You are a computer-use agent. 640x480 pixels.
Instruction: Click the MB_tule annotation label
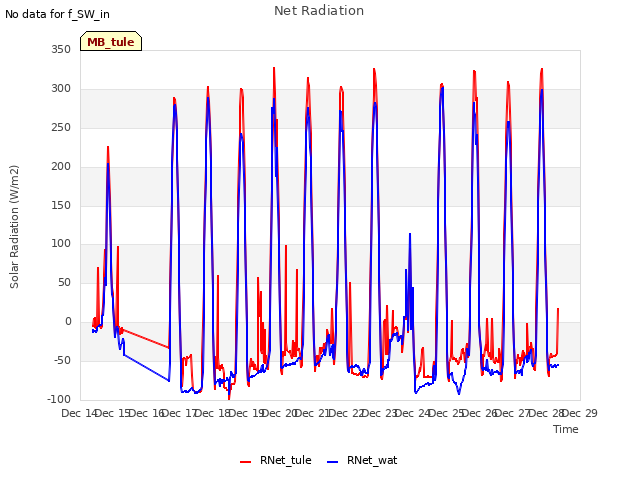pos(111,41)
